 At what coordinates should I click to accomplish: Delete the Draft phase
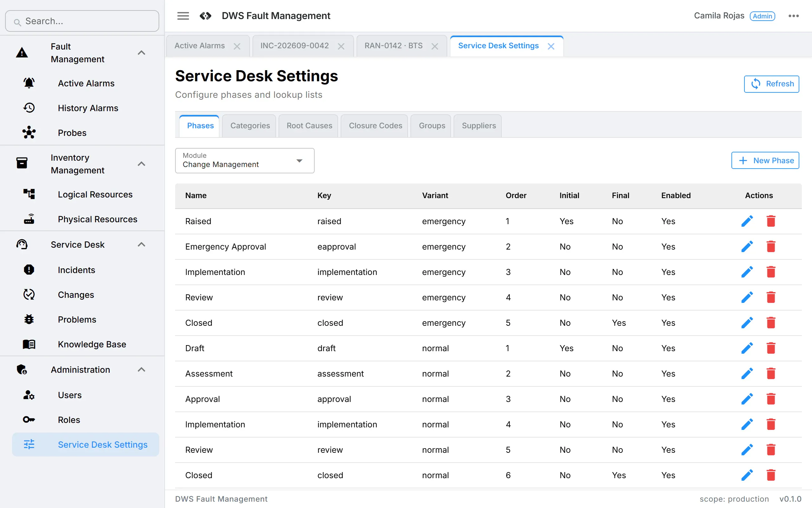pyautogui.click(x=771, y=348)
